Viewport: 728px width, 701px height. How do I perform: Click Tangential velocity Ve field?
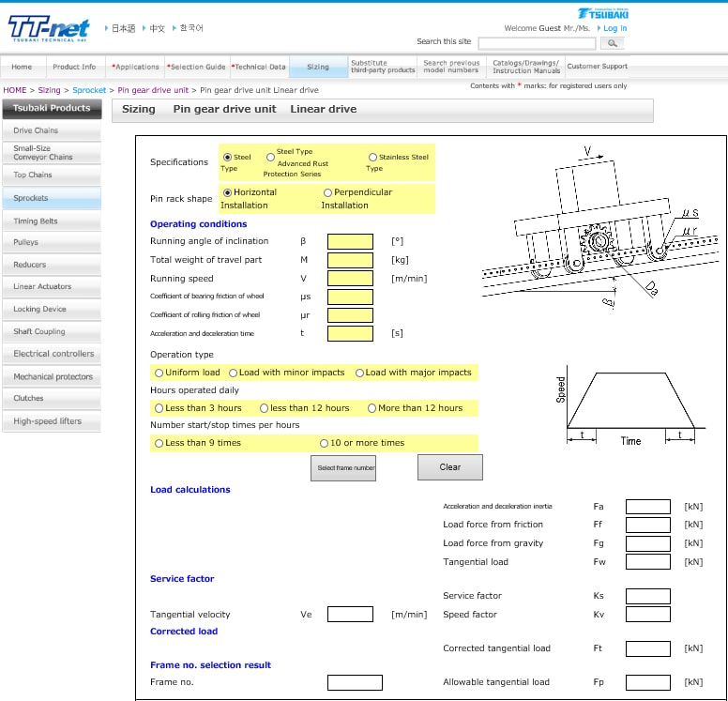point(350,614)
